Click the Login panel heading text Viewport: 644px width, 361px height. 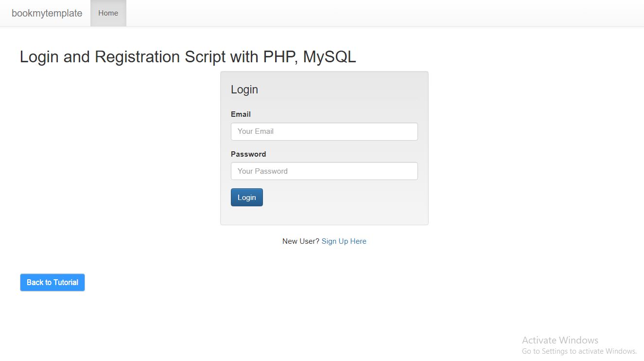tap(244, 90)
